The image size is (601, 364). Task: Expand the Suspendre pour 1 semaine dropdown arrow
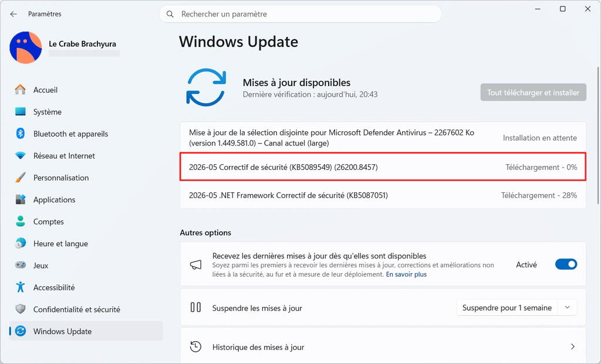568,307
